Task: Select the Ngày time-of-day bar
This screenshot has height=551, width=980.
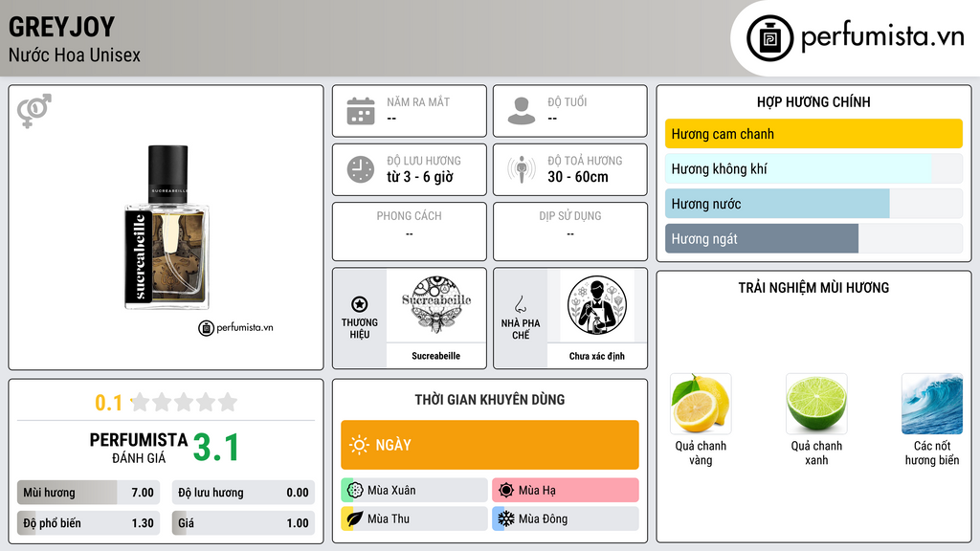Action: pyautogui.click(x=490, y=445)
